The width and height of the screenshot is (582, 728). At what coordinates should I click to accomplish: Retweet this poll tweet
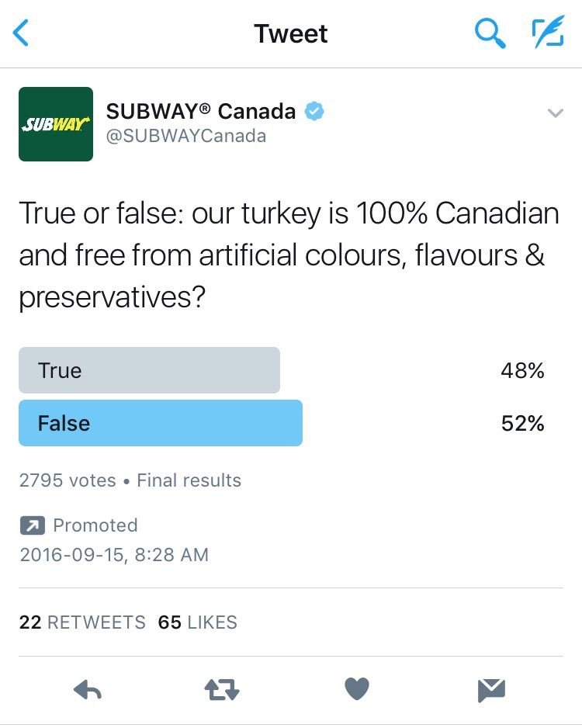[x=222, y=689]
